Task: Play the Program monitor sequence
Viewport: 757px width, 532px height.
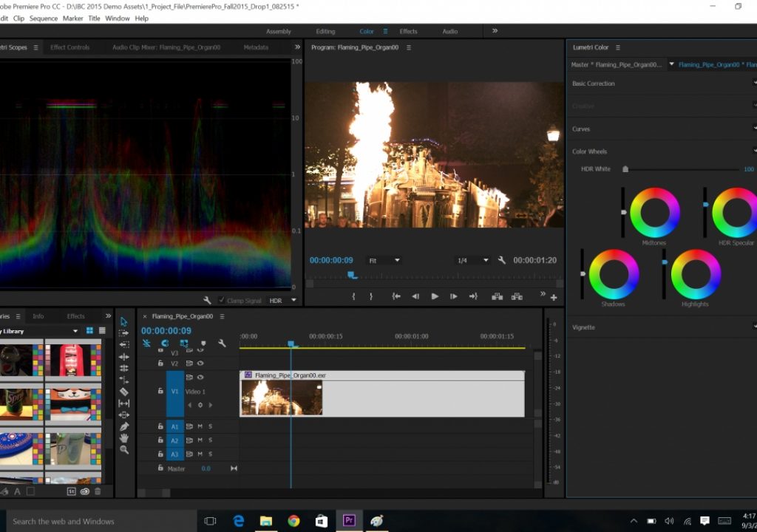Action: [435, 296]
